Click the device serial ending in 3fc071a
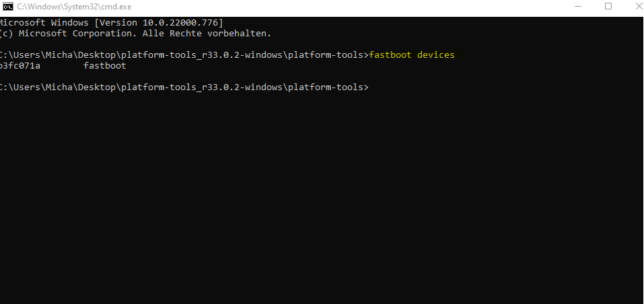The width and height of the screenshot is (644, 304). pyautogui.click(x=20, y=66)
